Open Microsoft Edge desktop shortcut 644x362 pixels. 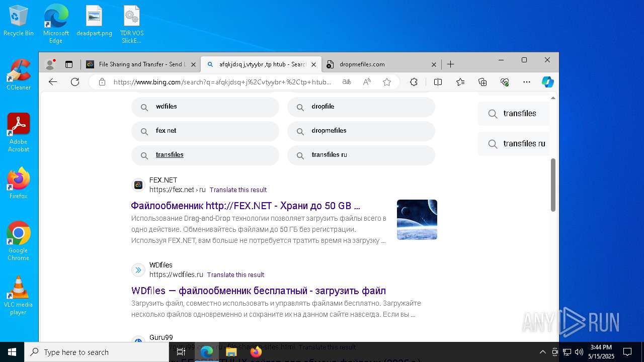click(56, 24)
